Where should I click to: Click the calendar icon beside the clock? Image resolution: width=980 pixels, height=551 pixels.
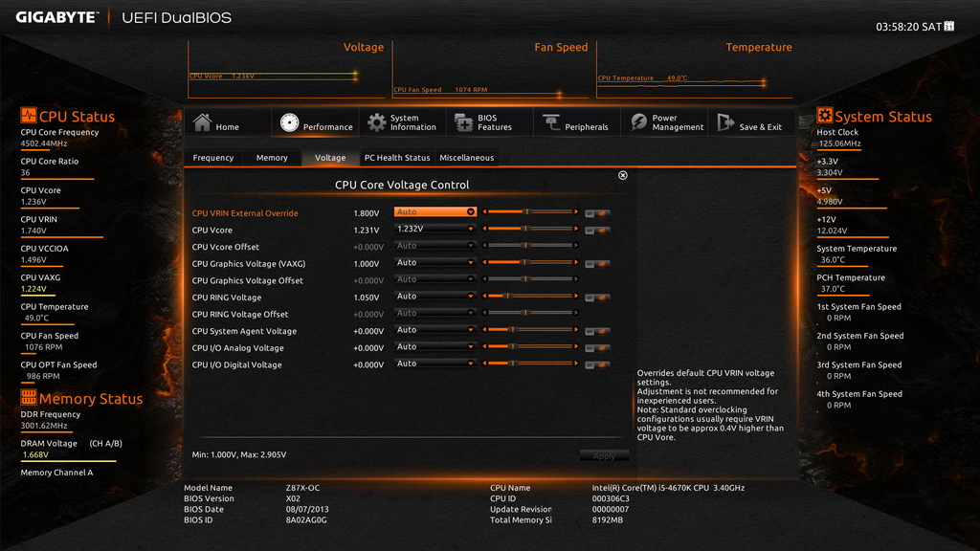(x=948, y=26)
